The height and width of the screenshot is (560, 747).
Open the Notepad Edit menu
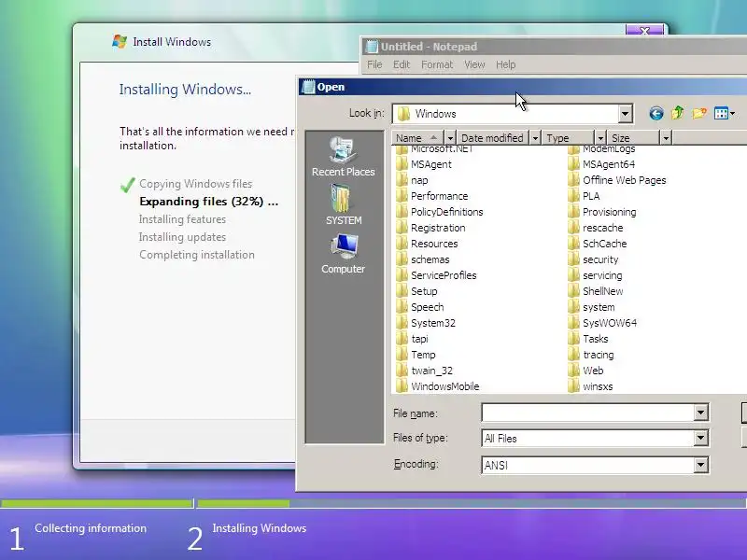coord(402,64)
